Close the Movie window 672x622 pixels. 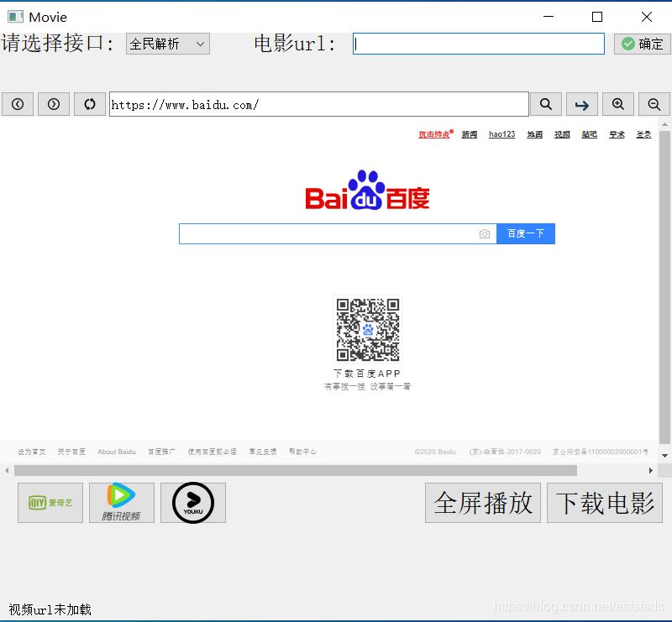(x=646, y=17)
